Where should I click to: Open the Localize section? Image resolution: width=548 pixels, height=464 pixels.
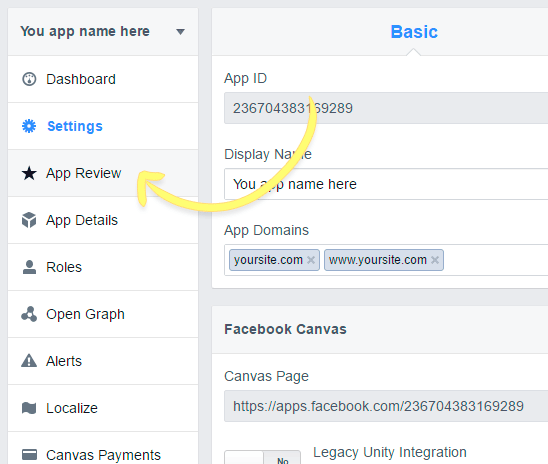103,408
